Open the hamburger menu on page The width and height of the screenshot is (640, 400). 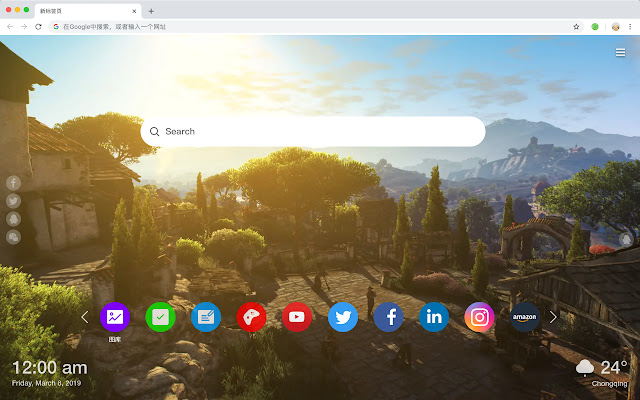point(620,53)
